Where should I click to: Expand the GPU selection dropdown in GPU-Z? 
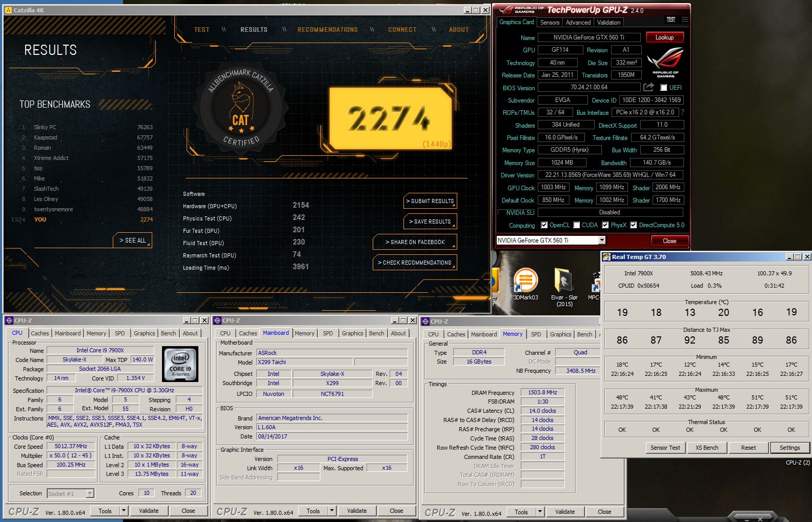tap(602, 240)
